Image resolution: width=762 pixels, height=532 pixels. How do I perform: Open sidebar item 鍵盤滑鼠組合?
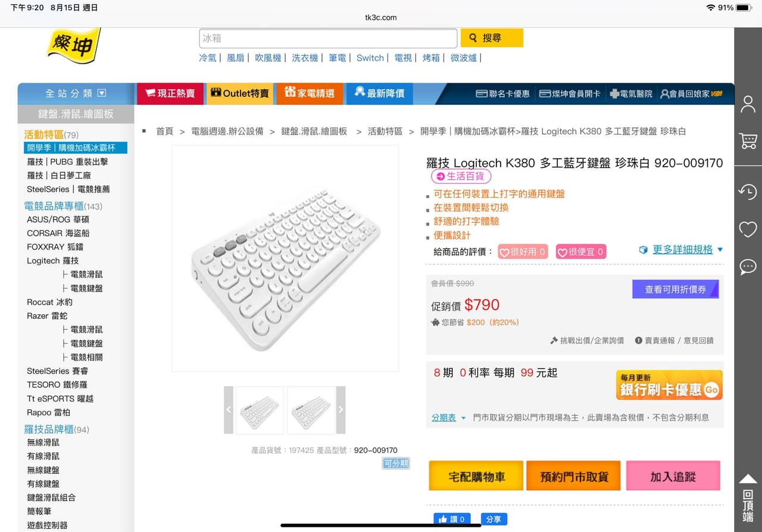(x=51, y=497)
